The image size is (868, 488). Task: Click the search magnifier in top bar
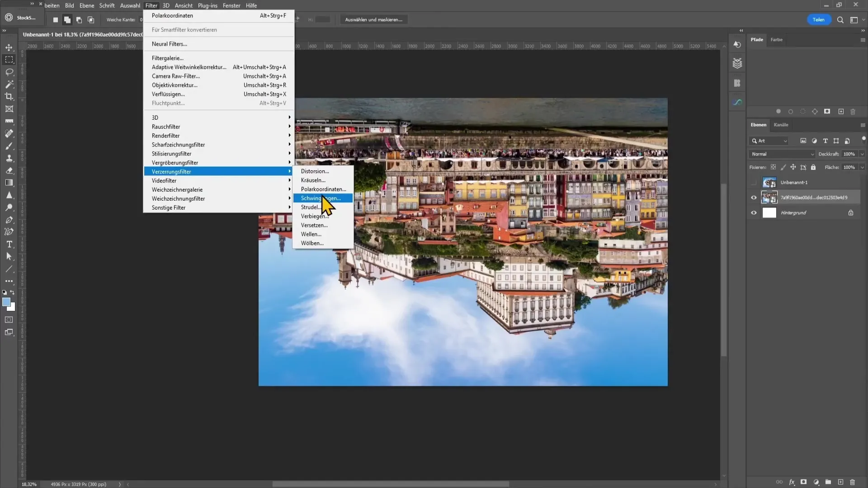click(x=840, y=20)
